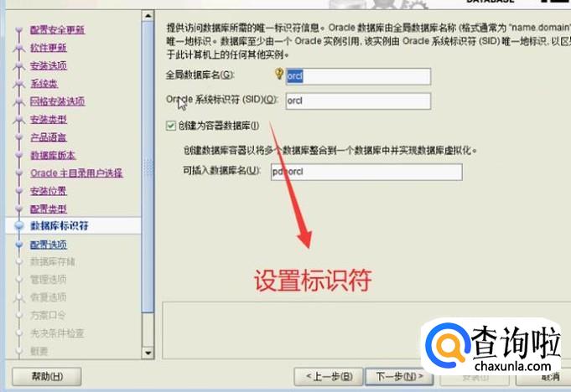Click the Oracle 系统标识符 SID field
Screen dimensions: 571x392
[x=358, y=101]
